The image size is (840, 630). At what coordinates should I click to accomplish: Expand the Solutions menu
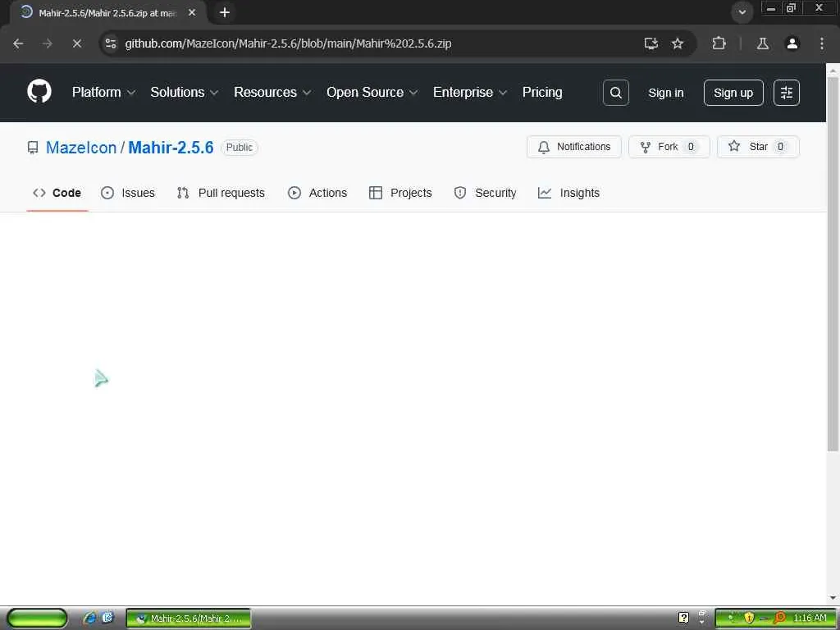tap(185, 92)
